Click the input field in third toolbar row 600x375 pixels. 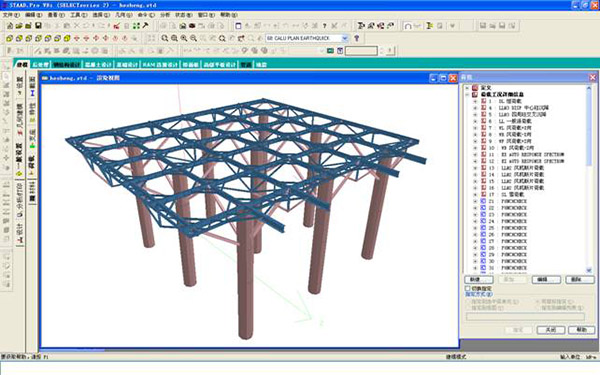tap(361, 51)
